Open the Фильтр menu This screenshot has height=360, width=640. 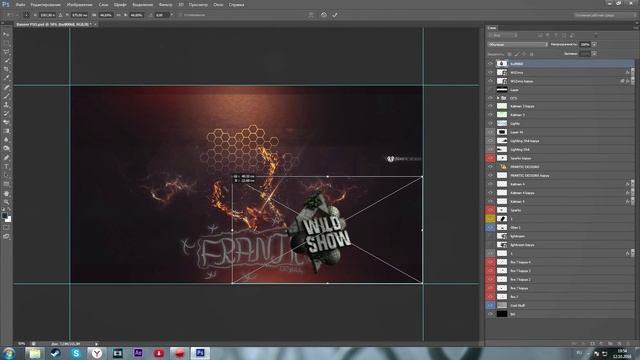coord(165,4)
